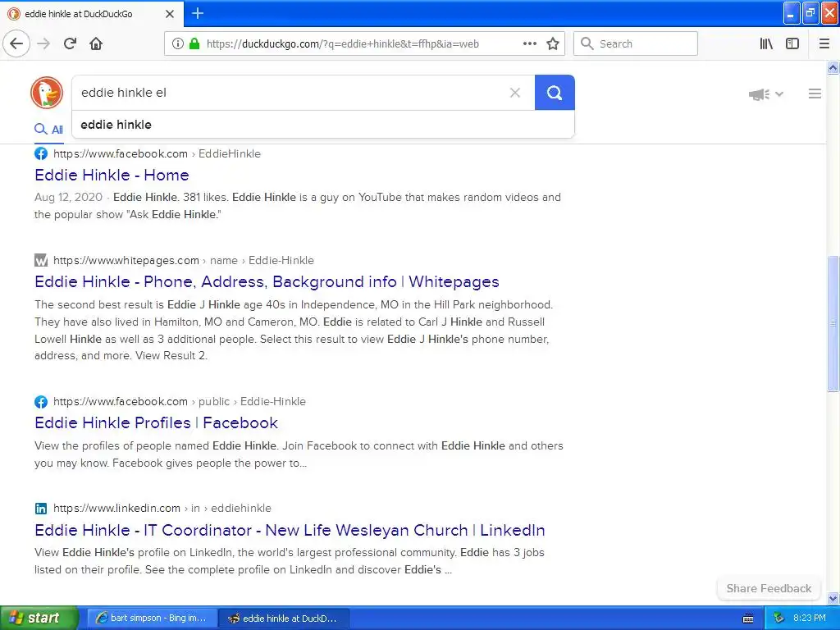Screen dimensions: 840x630
Task: Click the scrollbar down arrow
Action: (833, 598)
